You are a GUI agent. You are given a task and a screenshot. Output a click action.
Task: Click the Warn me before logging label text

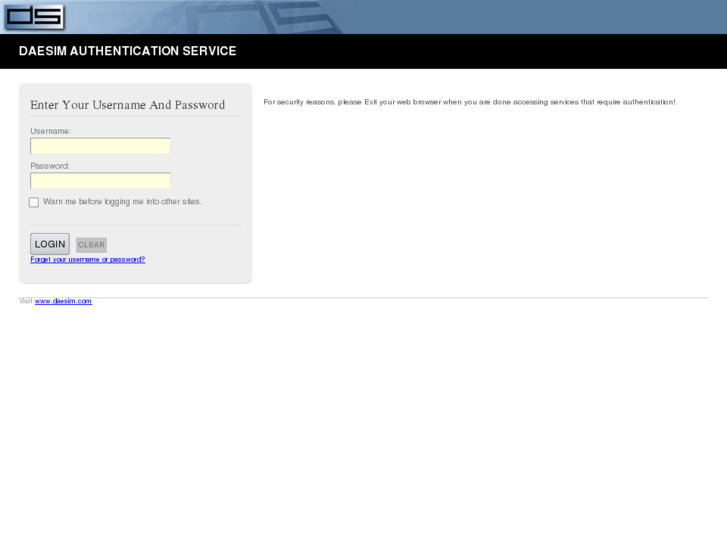122,202
